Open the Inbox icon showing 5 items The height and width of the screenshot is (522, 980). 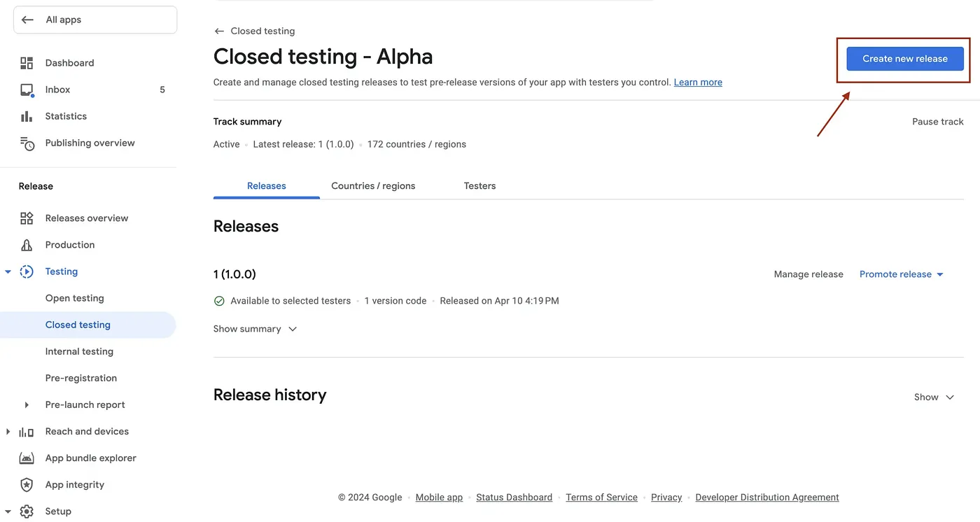pos(27,89)
